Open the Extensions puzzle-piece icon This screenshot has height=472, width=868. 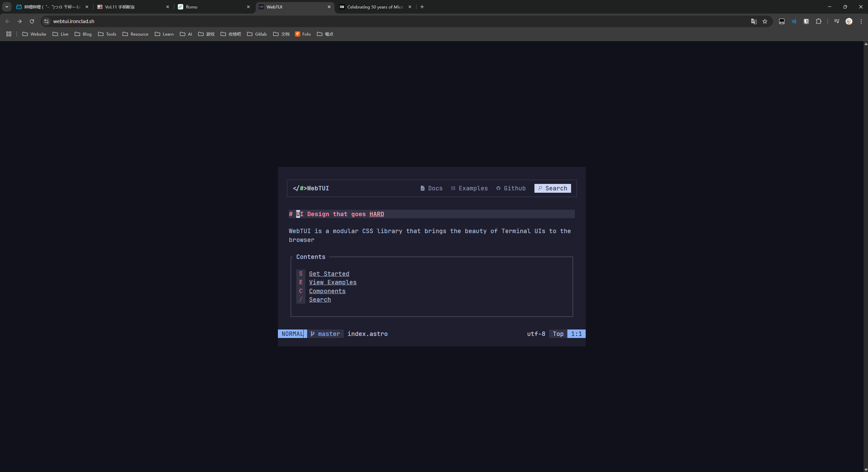pos(818,21)
